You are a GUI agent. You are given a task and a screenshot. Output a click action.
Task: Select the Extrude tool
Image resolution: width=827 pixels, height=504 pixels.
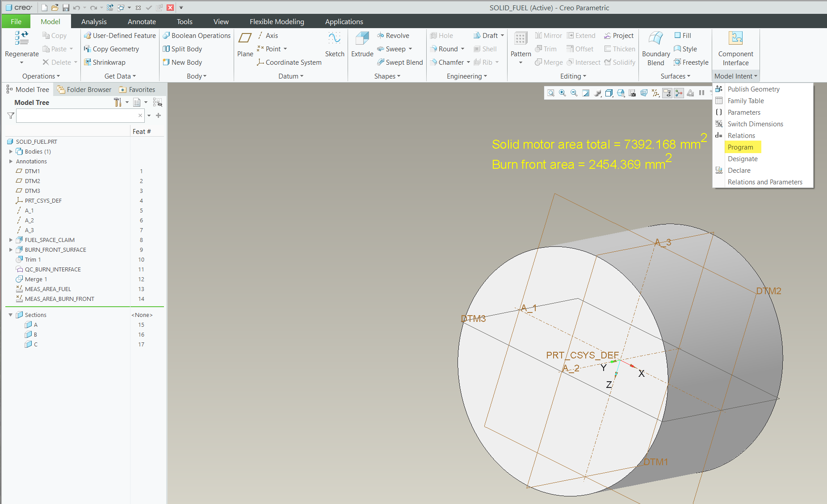pyautogui.click(x=362, y=42)
